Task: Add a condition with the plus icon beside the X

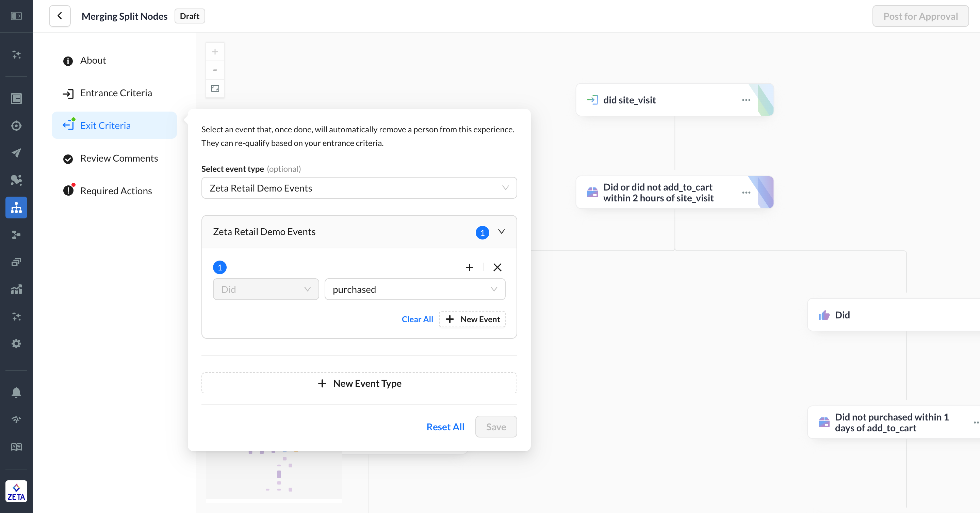Action: pyautogui.click(x=470, y=267)
